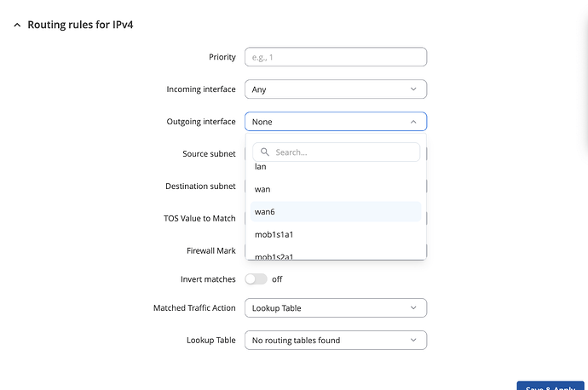Close the Outgoing interface 'None' dropdown
Screen dimensions: 588x390
335,122
